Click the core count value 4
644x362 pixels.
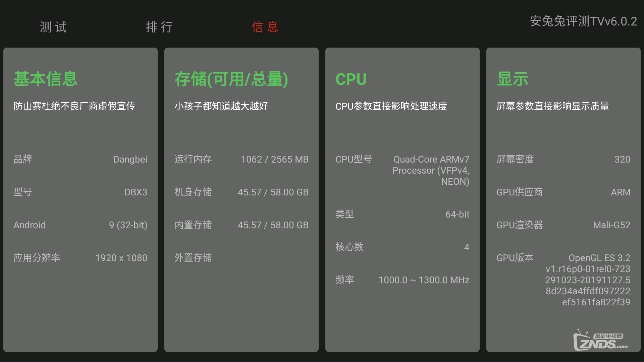(x=467, y=247)
